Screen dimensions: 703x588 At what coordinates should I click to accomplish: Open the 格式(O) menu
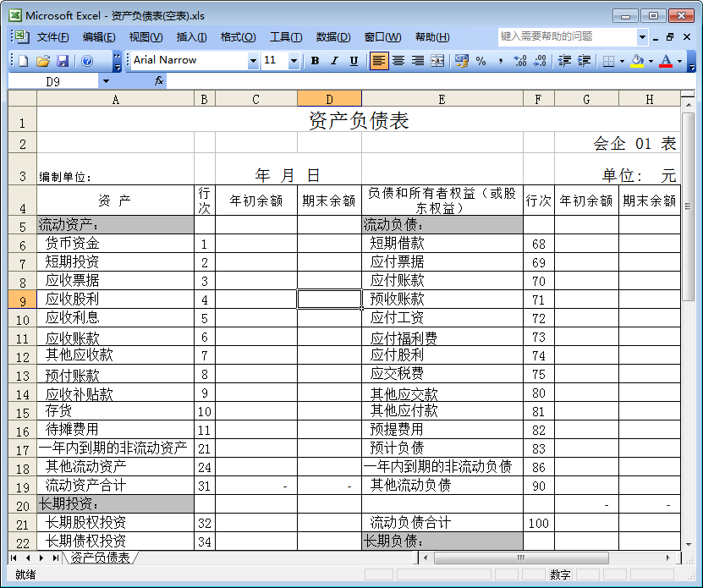(238, 37)
